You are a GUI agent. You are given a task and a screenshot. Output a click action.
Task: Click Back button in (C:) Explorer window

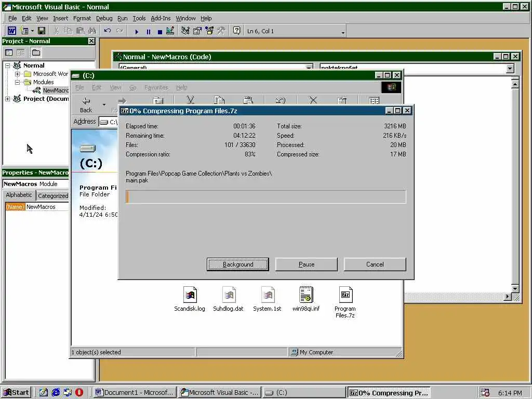pyautogui.click(x=86, y=104)
